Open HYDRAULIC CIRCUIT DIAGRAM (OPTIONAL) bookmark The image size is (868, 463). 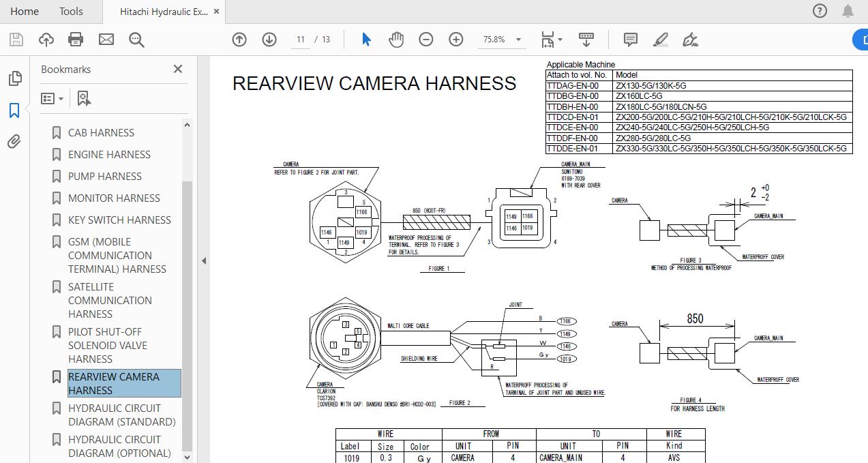119,446
